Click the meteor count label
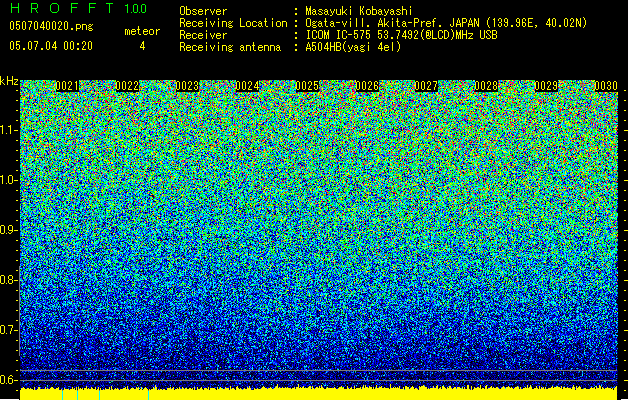629x400 pixels. (142, 31)
